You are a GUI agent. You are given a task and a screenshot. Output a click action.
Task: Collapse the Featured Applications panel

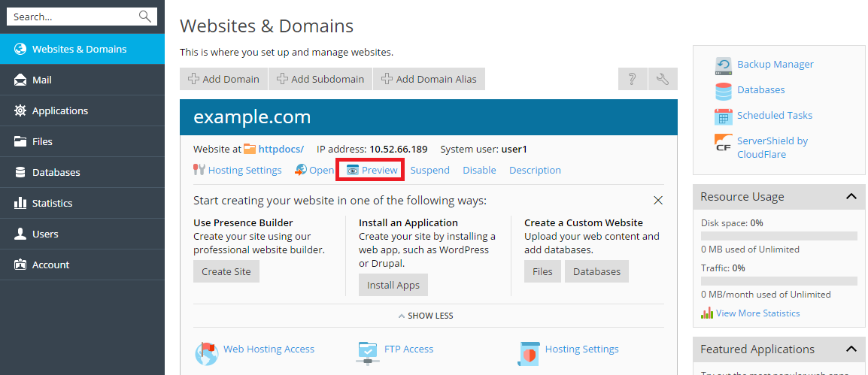(x=851, y=349)
